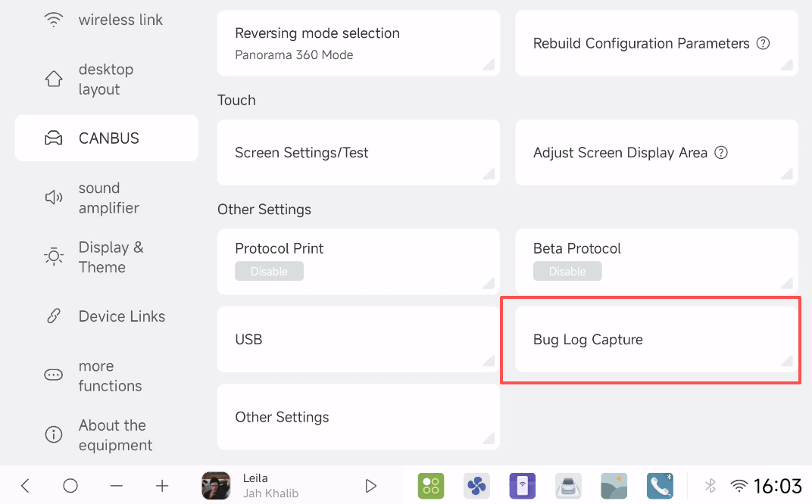The image size is (812, 504).
Task: Expand the USB settings option
Action: coord(358,339)
